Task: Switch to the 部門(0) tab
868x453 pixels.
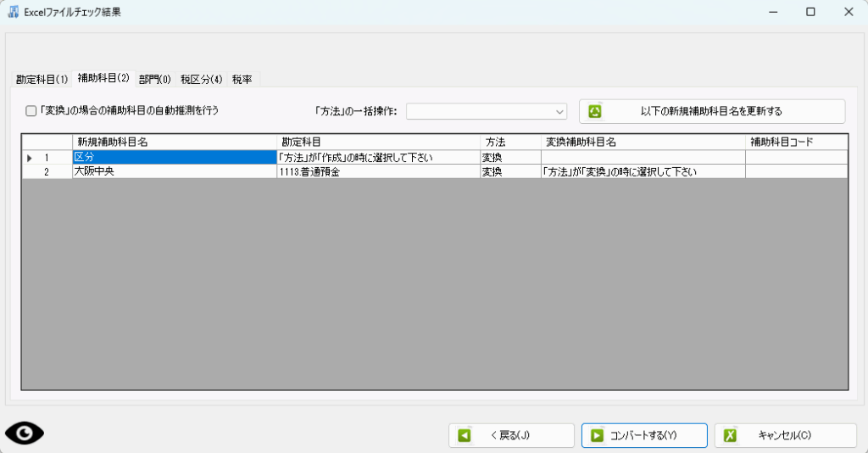Action: point(155,79)
